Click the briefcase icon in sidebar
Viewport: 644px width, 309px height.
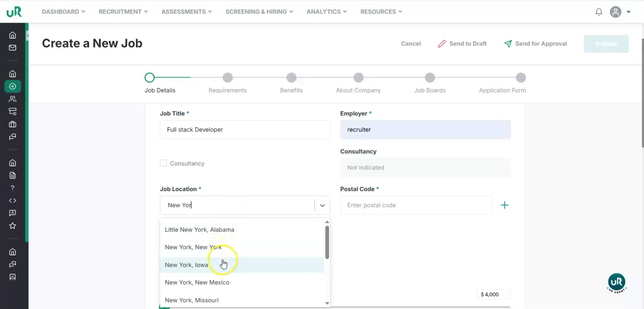click(13, 124)
